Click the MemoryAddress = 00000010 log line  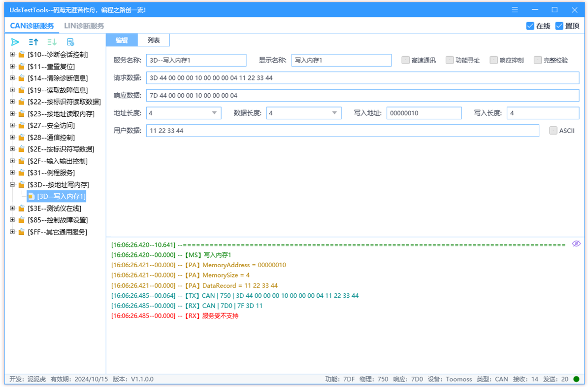198,265
